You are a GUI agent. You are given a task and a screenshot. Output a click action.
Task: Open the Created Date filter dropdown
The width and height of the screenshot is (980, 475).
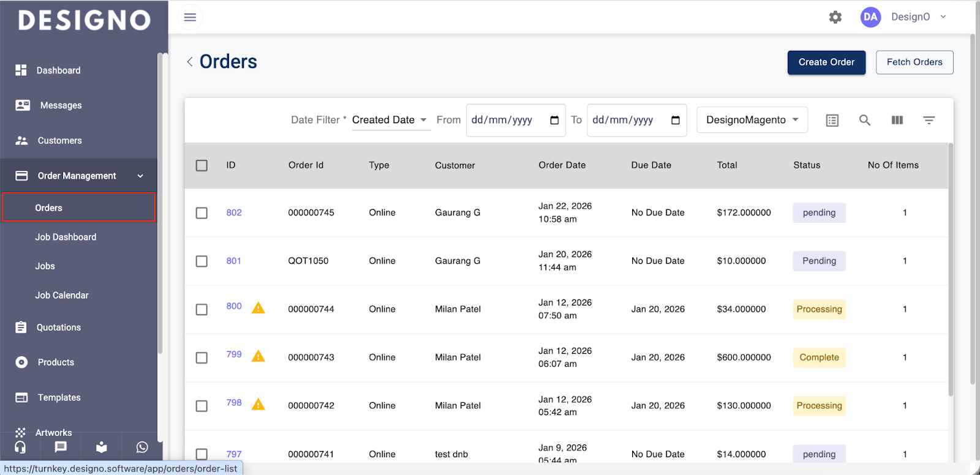[x=390, y=120]
